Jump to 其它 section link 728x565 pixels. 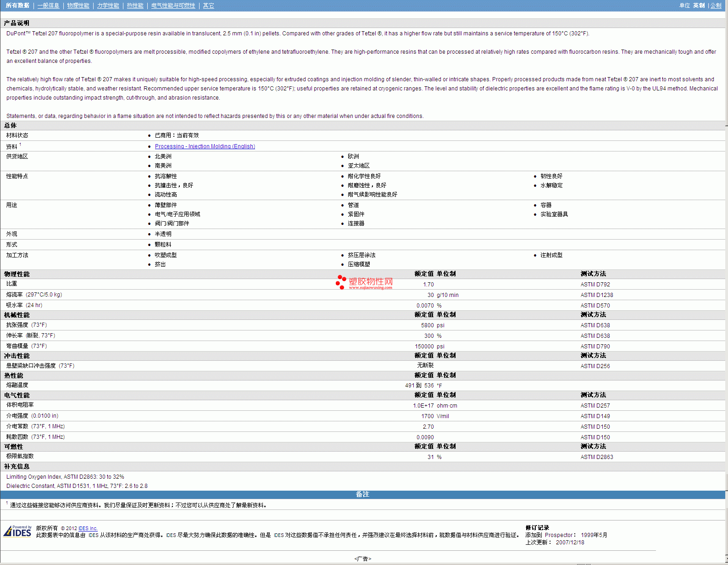coord(208,6)
